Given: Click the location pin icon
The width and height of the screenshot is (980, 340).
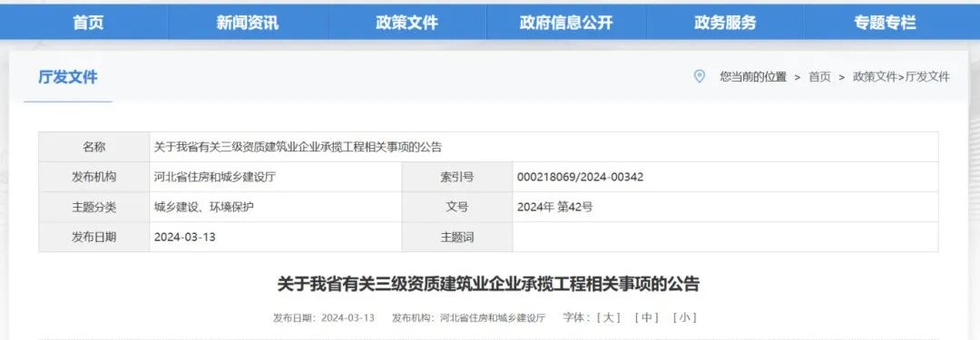Looking at the screenshot, I should click(700, 76).
